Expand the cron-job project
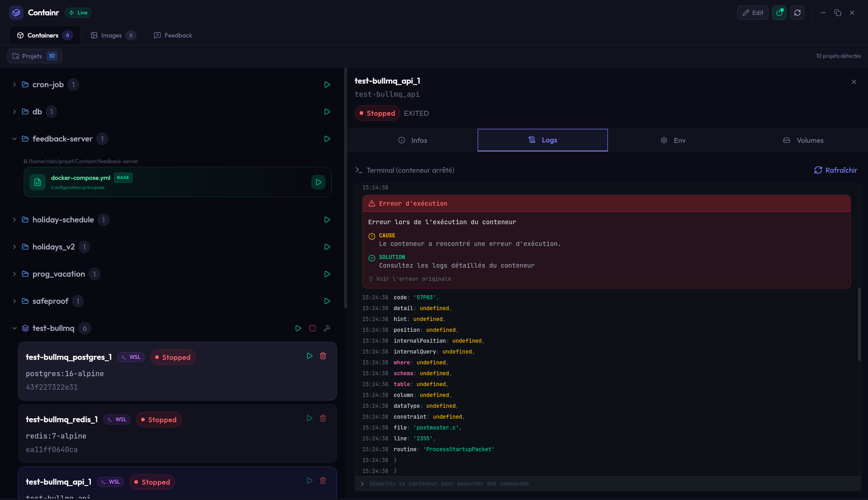This screenshot has width=868, height=500. pyautogui.click(x=14, y=85)
